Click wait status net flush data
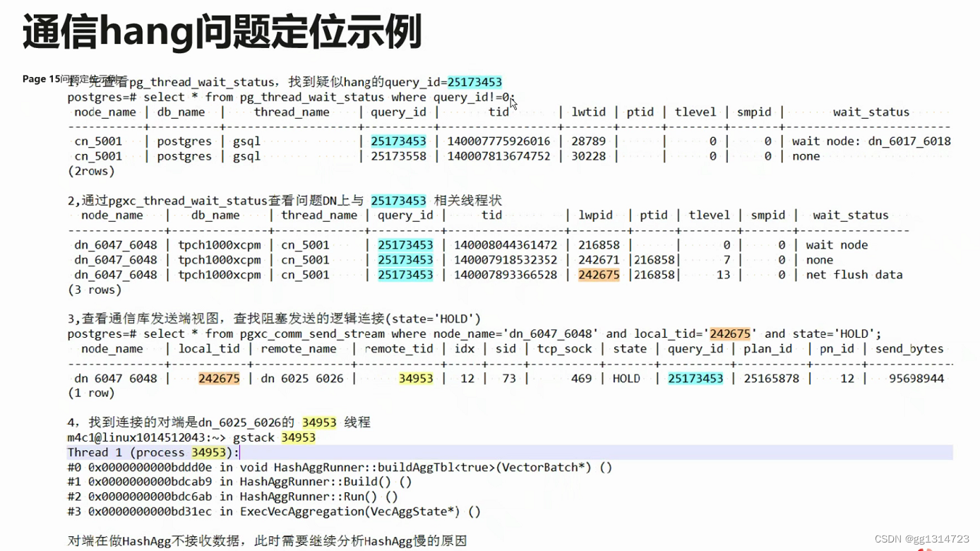Viewport: 980px width, 551px height. point(854,275)
